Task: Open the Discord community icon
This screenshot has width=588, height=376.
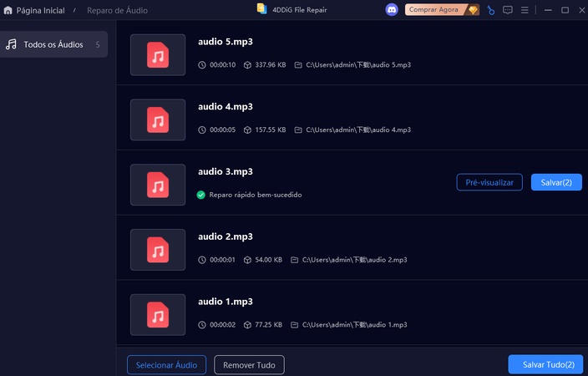Action: [x=392, y=10]
